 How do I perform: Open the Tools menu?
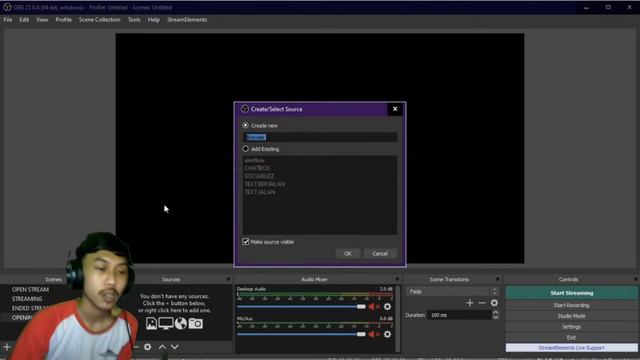click(x=134, y=20)
